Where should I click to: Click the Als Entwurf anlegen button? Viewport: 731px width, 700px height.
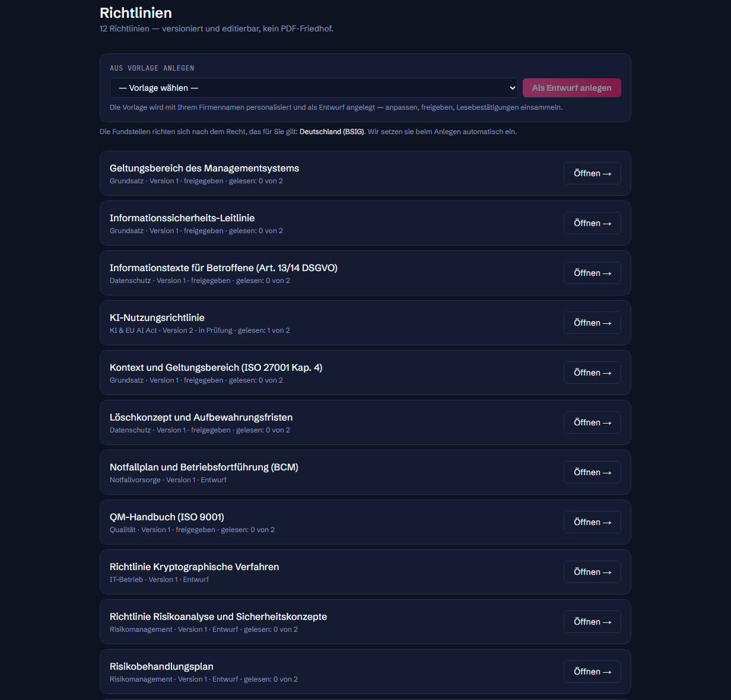(x=571, y=88)
